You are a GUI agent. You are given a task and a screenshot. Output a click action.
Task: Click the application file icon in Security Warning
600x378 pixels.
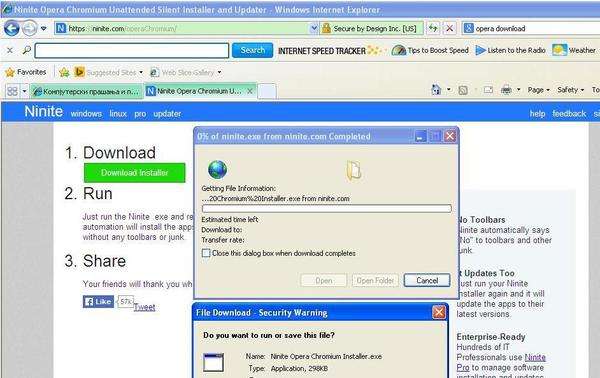214,363
